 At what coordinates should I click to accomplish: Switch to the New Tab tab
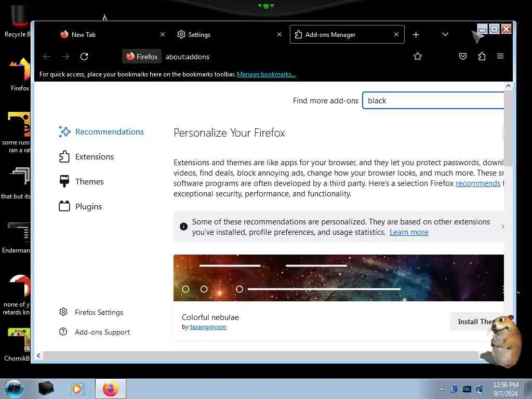112,34
